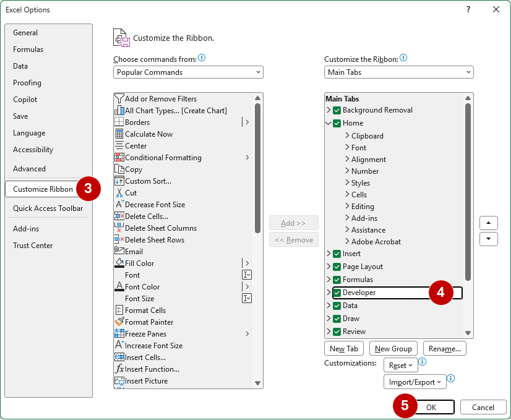The height and width of the screenshot is (420, 511).
Task: Click info icon beside Customize the Ribbon label
Action: point(403,58)
